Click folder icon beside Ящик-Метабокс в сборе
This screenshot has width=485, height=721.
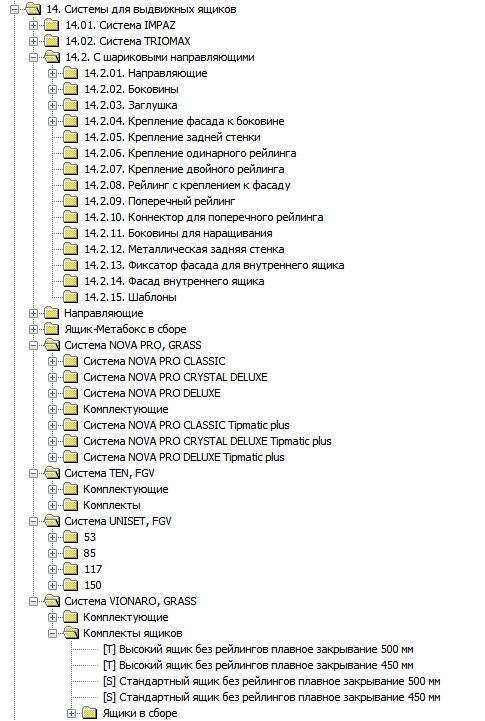click(51, 329)
